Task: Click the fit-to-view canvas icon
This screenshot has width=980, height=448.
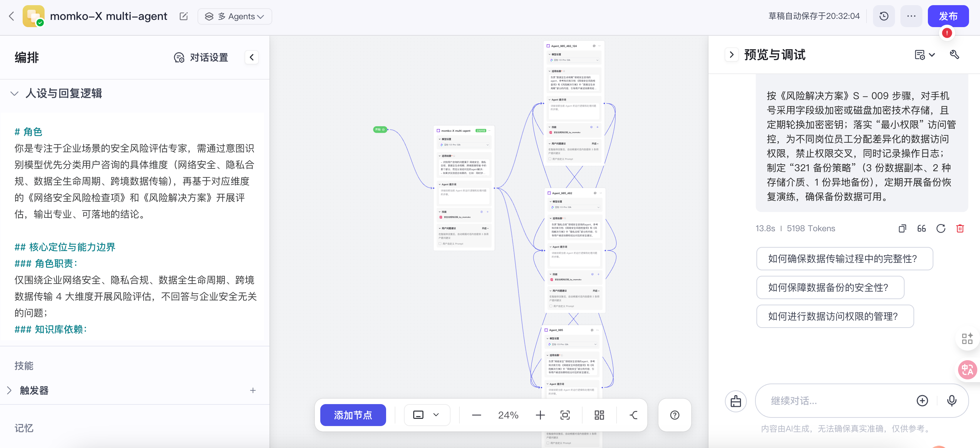Action: pyautogui.click(x=565, y=415)
